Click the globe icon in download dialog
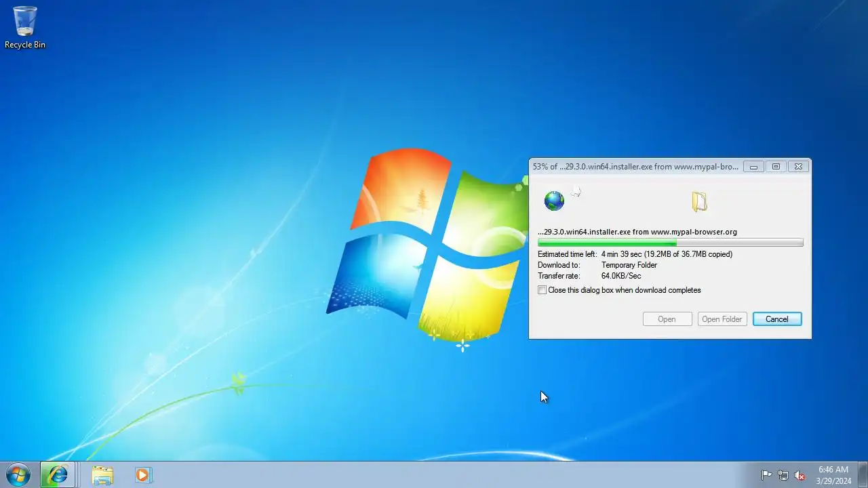This screenshot has width=868, height=488. [554, 201]
